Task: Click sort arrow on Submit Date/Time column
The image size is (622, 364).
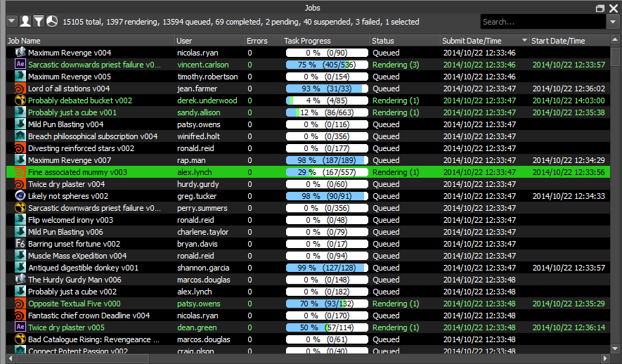Action: [x=524, y=41]
